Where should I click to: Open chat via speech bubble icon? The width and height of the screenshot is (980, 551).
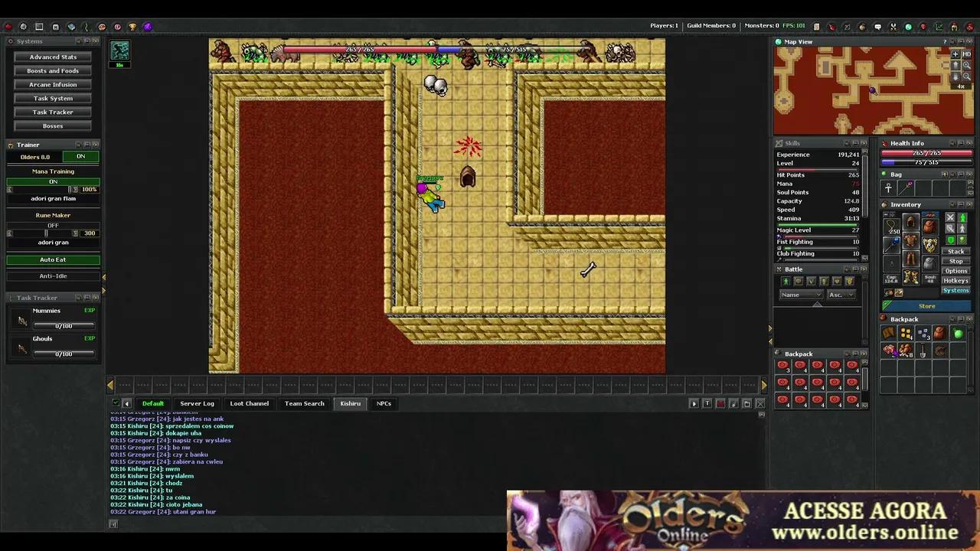[x=878, y=27]
